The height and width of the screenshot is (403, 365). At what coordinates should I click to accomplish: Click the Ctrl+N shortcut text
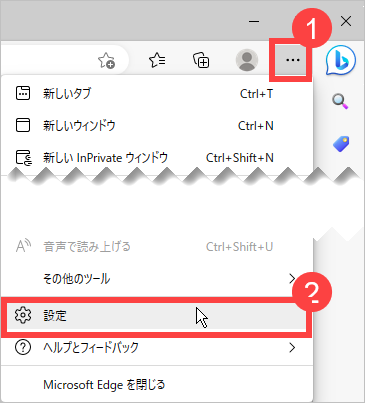[x=256, y=126]
